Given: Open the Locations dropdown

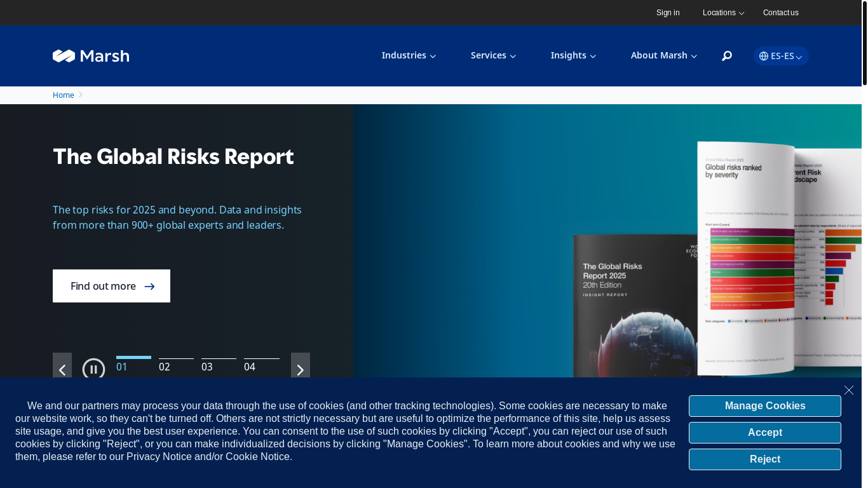Looking at the screenshot, I should coord(723,13).
